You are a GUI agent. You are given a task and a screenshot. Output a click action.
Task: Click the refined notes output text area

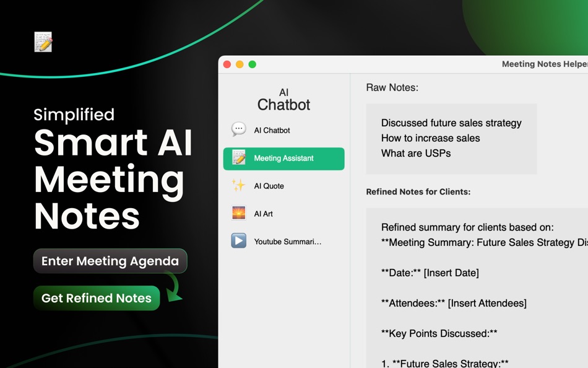click(x=477, y=288)
